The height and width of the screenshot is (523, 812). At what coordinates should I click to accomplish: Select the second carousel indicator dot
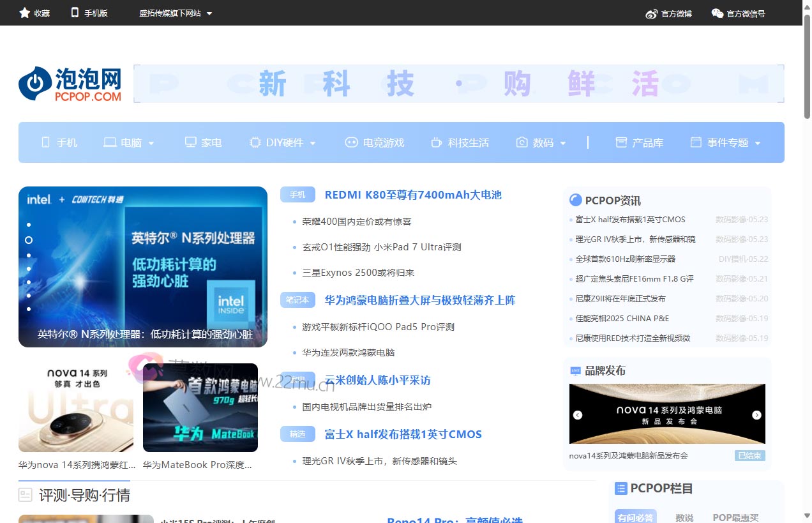coord(29,239)
